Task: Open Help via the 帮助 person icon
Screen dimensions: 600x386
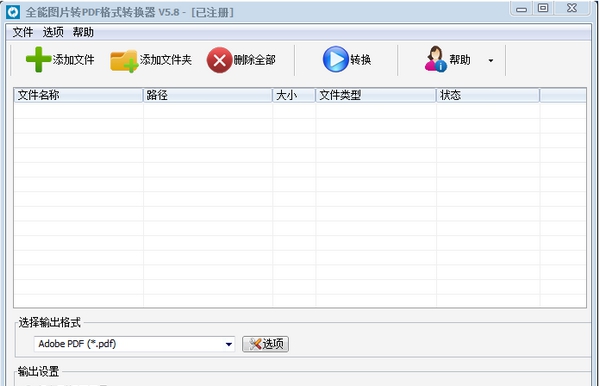Action: click(x=435, y=59)
